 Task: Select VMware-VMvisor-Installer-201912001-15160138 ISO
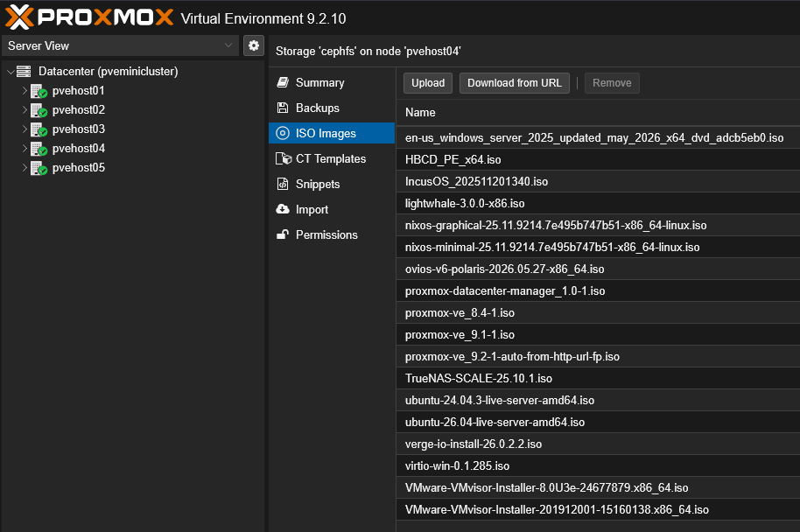pyautogui.click(x=598, y=510)
